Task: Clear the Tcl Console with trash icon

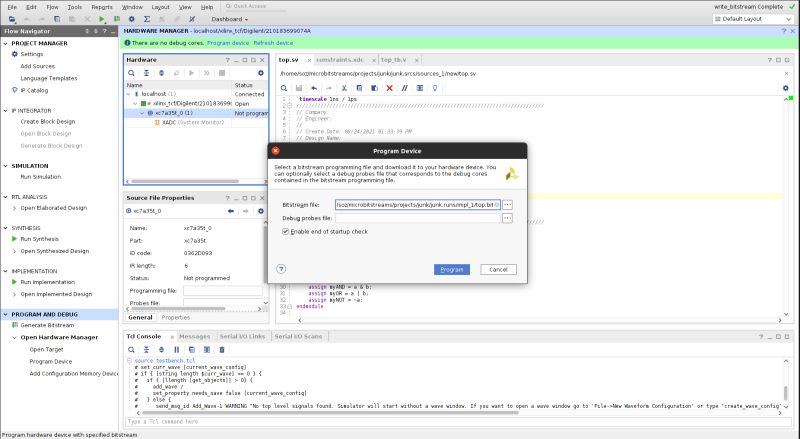Action: pyautogui.click(x=222, y=350)
